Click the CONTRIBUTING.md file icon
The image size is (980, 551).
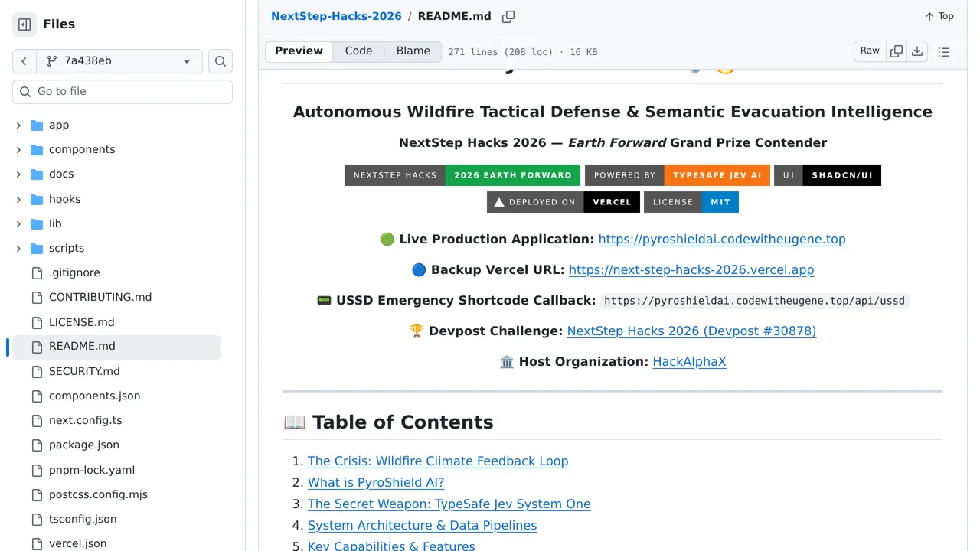(x=37, y=297)
